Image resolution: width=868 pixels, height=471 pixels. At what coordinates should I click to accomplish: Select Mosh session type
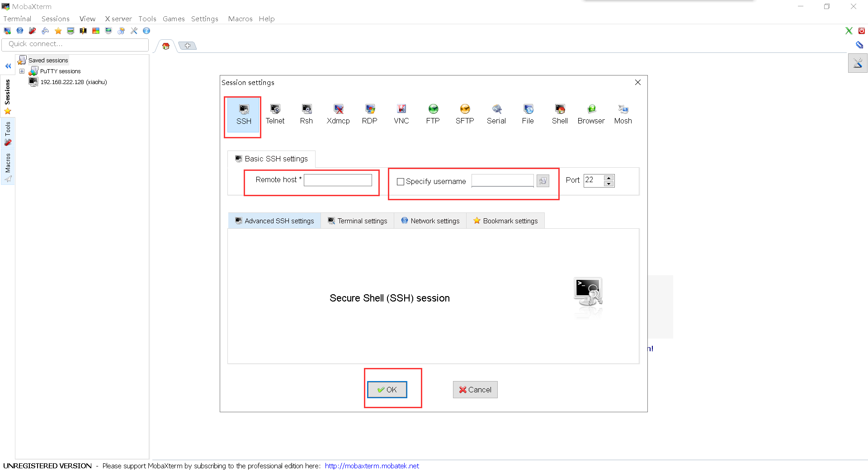click(x=623, y=114)
